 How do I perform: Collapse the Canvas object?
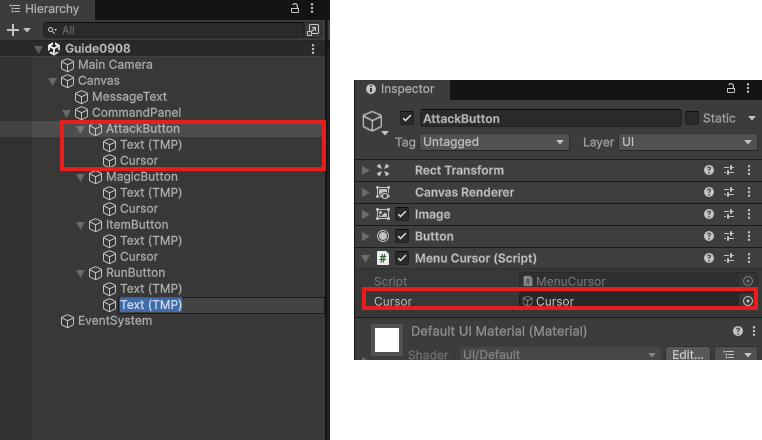coord(52,81)
